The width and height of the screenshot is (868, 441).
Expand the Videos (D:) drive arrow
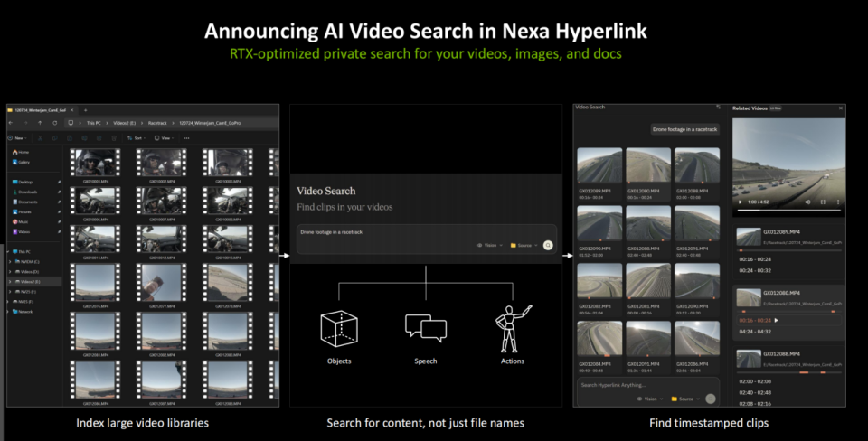pyautogui.click(x=10, y=272)
